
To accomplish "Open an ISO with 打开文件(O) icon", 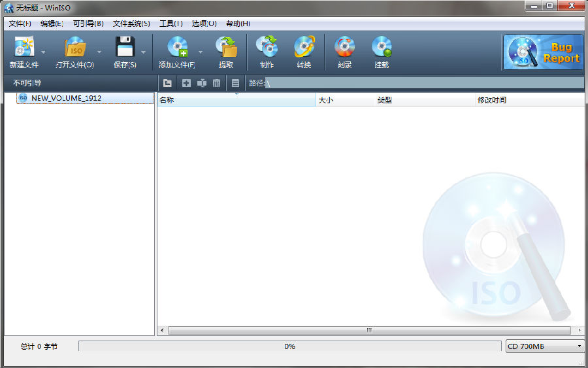I will pyautogui.click(x=75, y=47).
